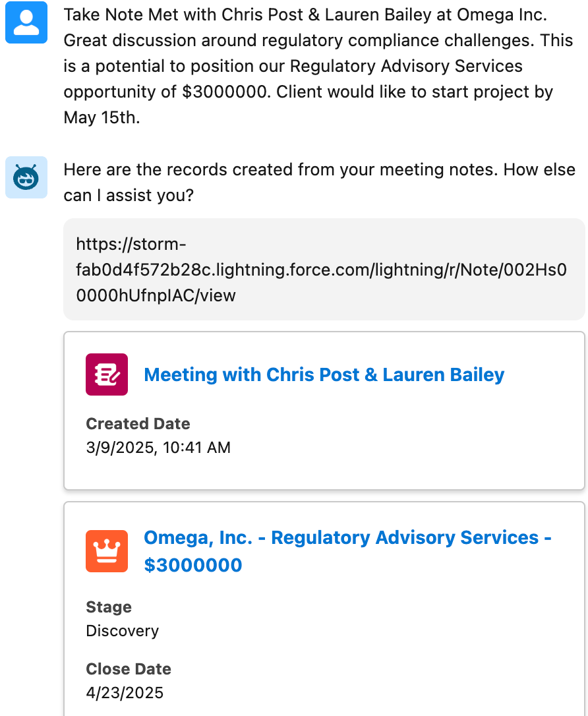This screenshot has width=588, height=716.
Task: Click the pink note record icon
Action: (x=107, y=374)
